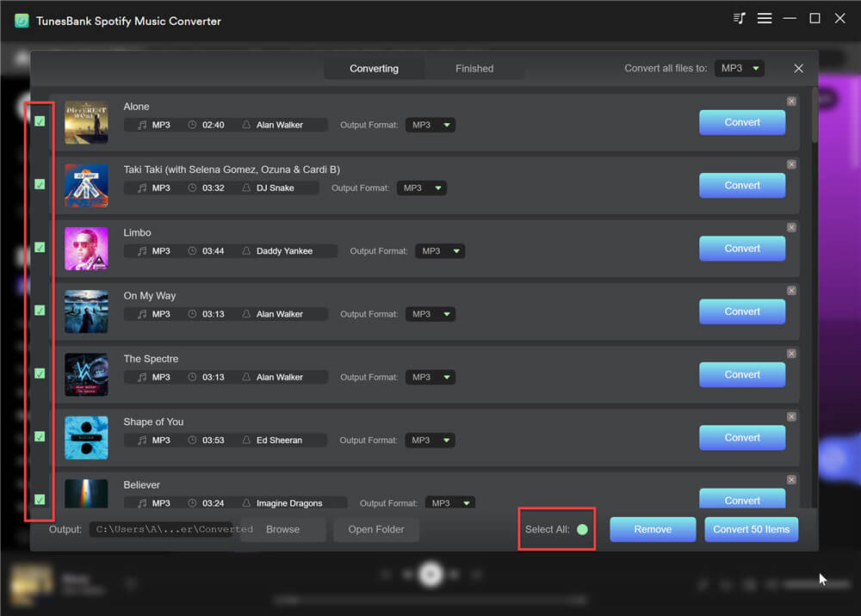Image resolution: width=861 pixels, height=616 pixels.
Task: Click the TunesBank app logo icon
Action: click(22, 21)
